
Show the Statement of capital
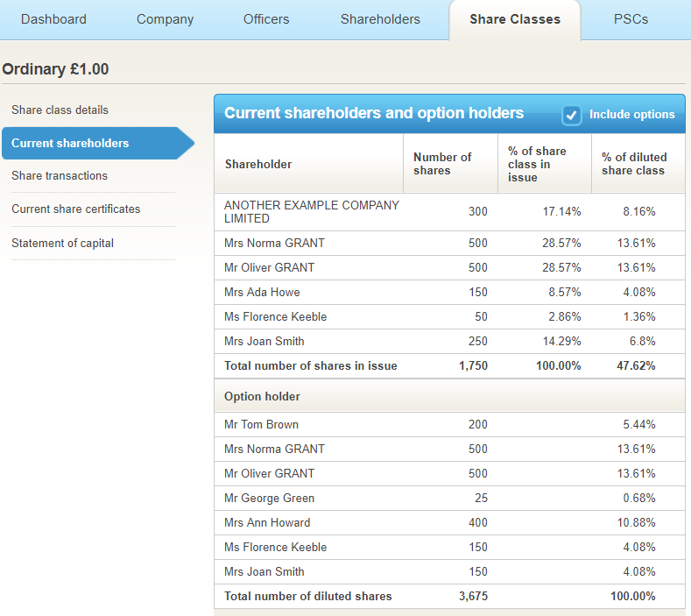coord(62,244)
